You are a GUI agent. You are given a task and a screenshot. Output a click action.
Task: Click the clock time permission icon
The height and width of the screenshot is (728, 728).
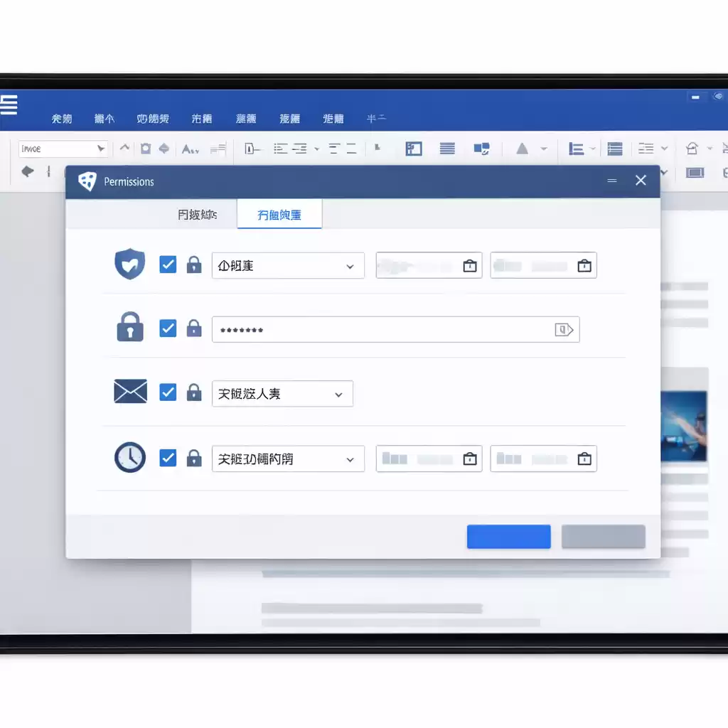tap(129, 458)
